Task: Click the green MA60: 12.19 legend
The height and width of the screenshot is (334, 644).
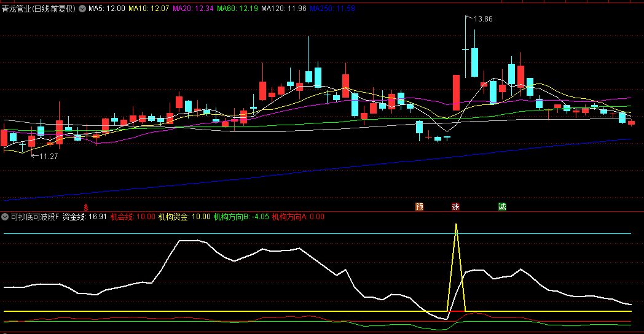Action: [237, 9]
